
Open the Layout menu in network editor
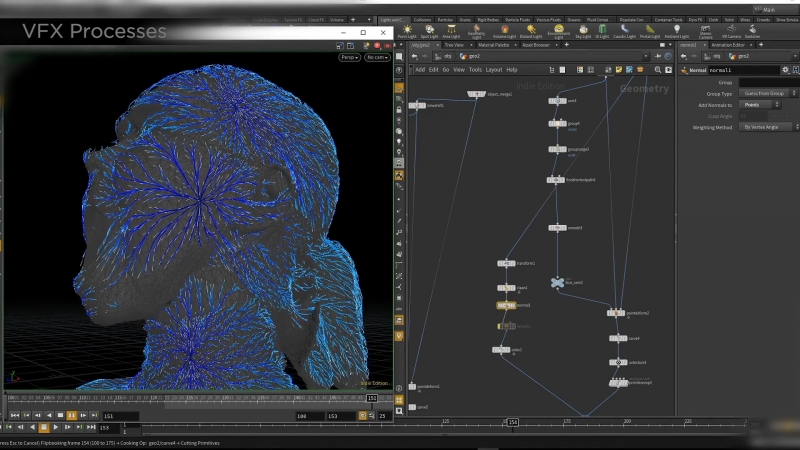pos(494,70)
